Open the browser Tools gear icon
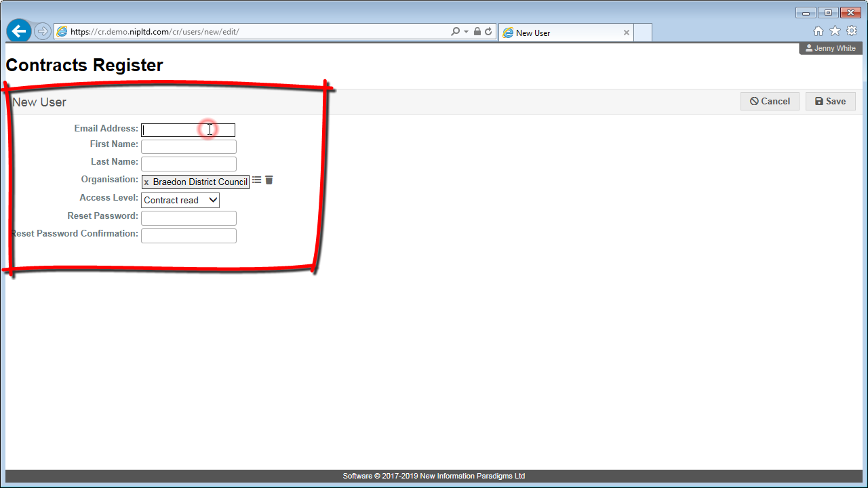Screen dimensions: 868x488 pos(852,31)
